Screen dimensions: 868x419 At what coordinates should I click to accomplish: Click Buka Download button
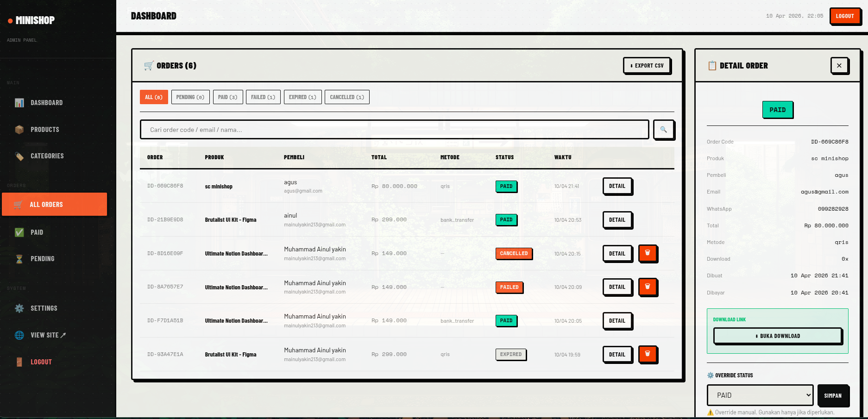coord(777,336)
